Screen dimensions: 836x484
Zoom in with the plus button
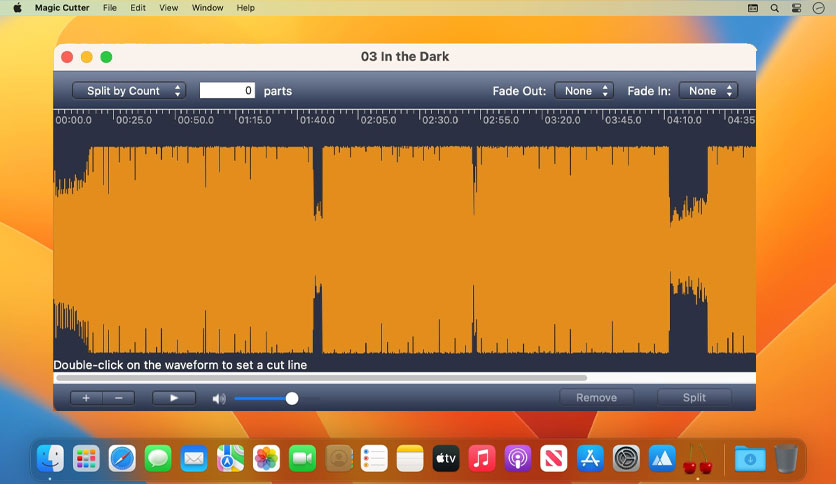click(x=86, y=398)
